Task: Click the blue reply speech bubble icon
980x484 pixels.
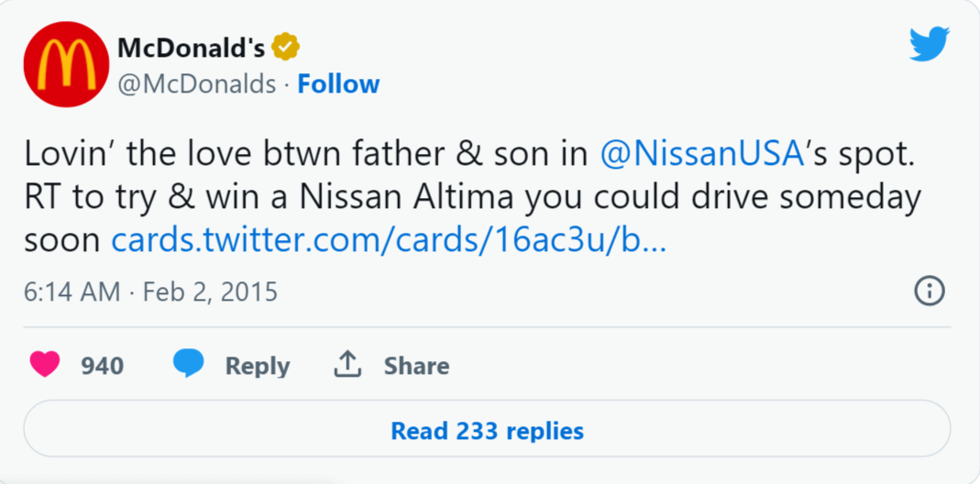Action: click(189, 365)
